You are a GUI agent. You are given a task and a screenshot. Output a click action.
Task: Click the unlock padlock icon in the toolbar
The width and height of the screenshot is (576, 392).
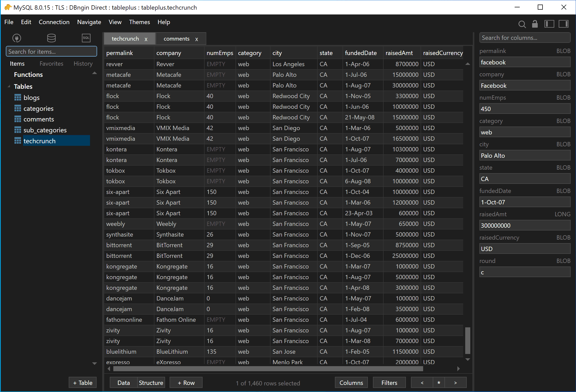pyautogui.click(x=535, y=24)
